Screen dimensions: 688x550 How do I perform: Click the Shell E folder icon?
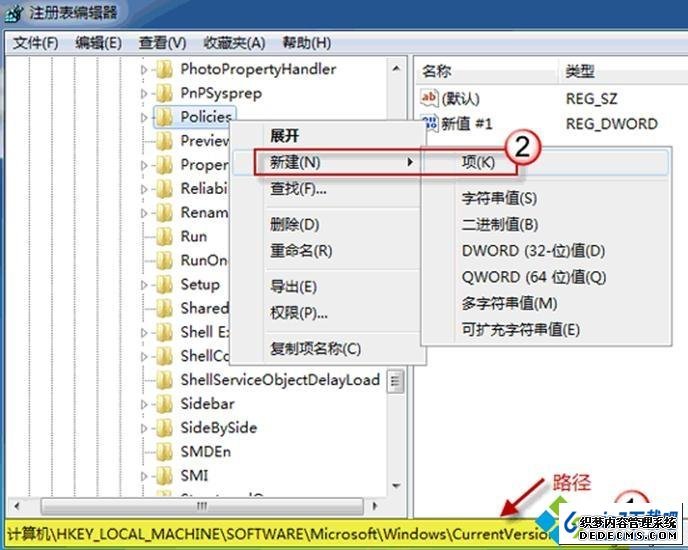[164, 332]
